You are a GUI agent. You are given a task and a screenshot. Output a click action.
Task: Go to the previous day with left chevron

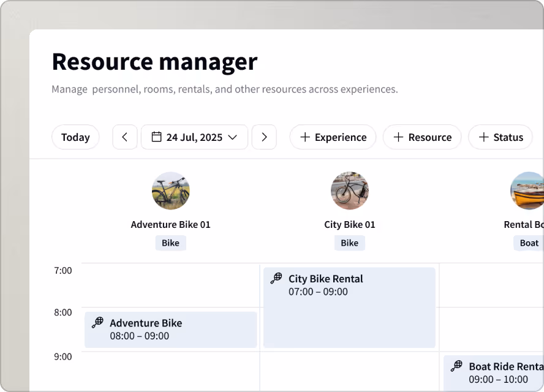(125, 137)
